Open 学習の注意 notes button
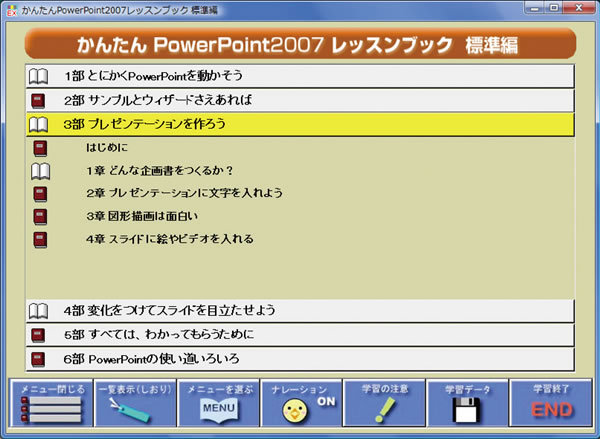 click(385, 403)
